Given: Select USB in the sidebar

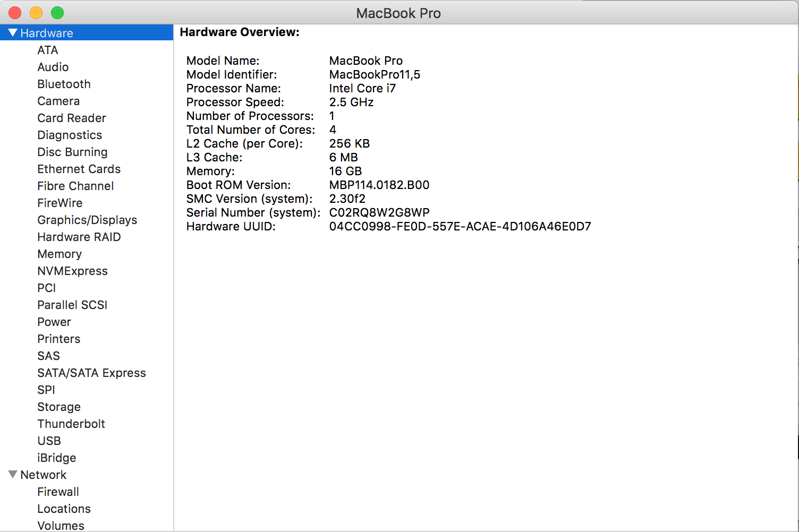Looking at the screenshot, I should point(49,441).
